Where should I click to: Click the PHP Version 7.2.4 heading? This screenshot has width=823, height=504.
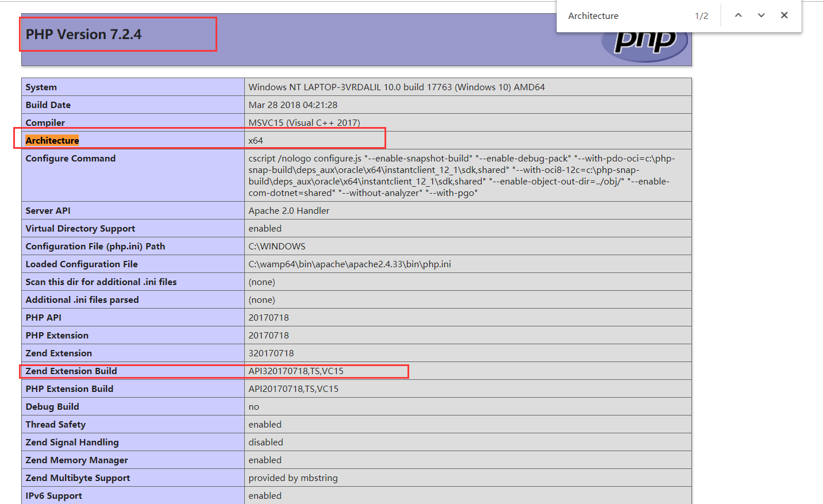click(83, 34)
